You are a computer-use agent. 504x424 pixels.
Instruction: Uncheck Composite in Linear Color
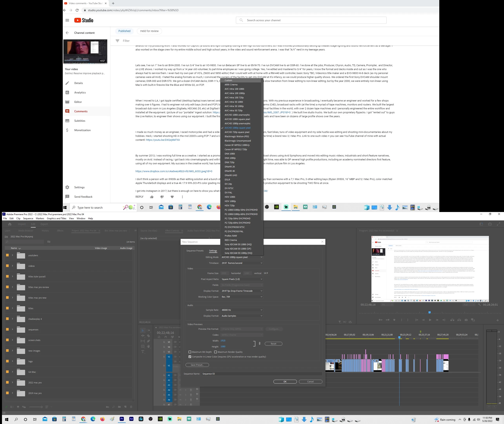[190, 357]
